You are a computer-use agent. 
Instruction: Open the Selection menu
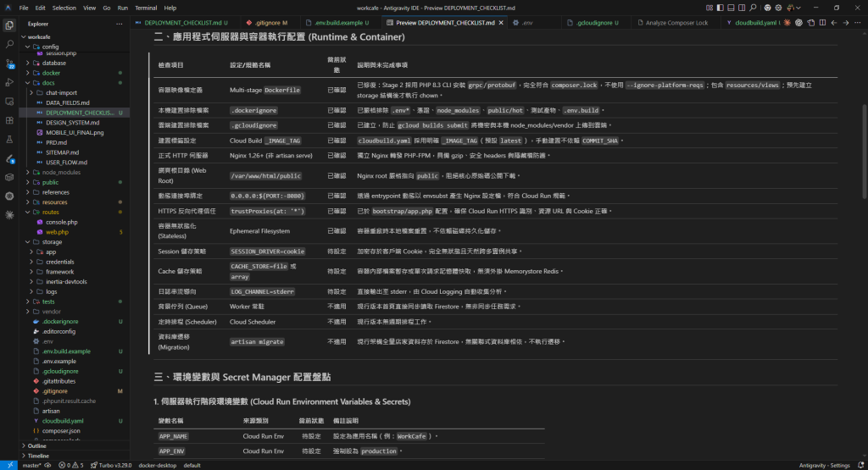[64, 8]
